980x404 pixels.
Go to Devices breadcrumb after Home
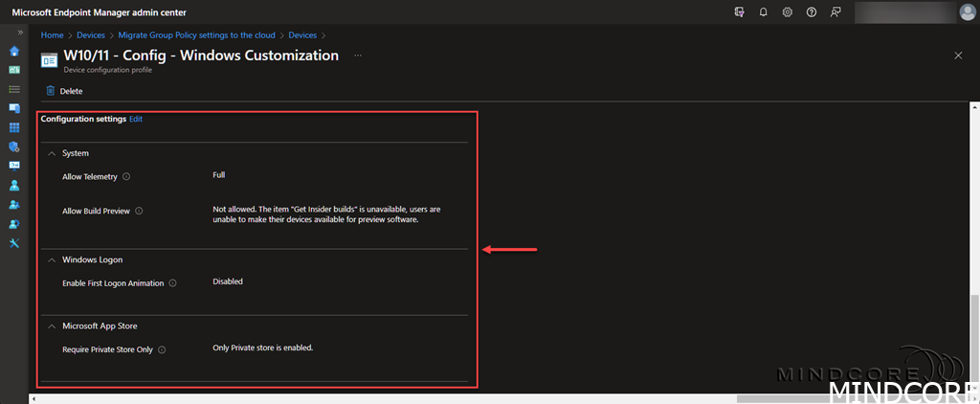pyautogui.click(x=90, y=35)
